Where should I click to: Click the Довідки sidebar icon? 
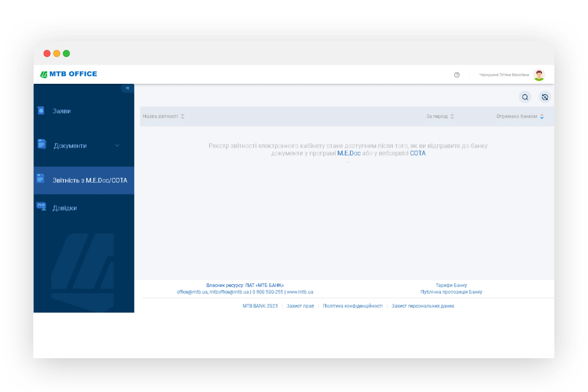tap(41, 207)
